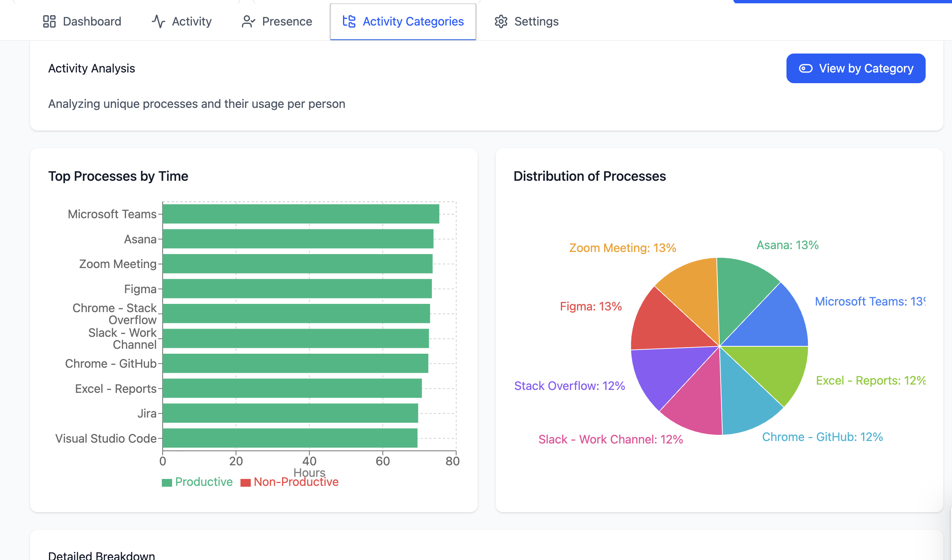Click the red Non-Productive legend square
Viewport: 952px width, 560px height.
click(245, 481)
